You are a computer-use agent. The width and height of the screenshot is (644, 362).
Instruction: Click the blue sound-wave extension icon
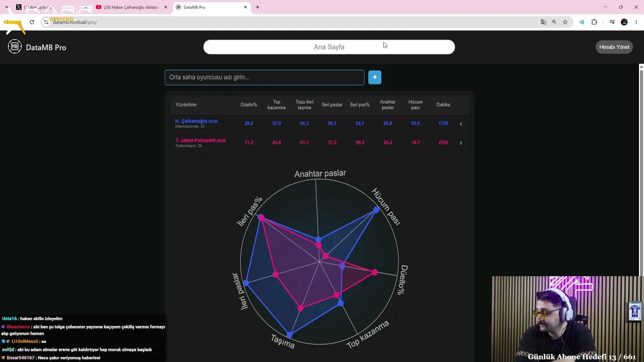coord(582,22)
